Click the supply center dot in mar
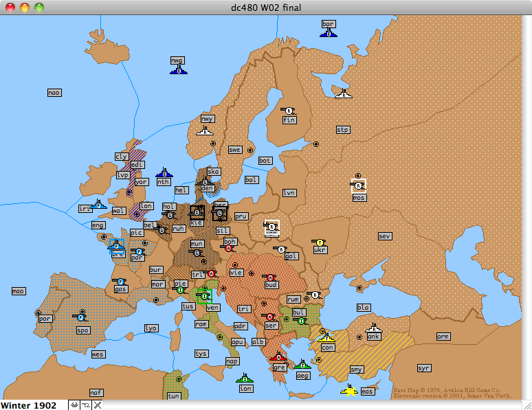Viewport: 532px width, 410px height. (x=156, y=300)
